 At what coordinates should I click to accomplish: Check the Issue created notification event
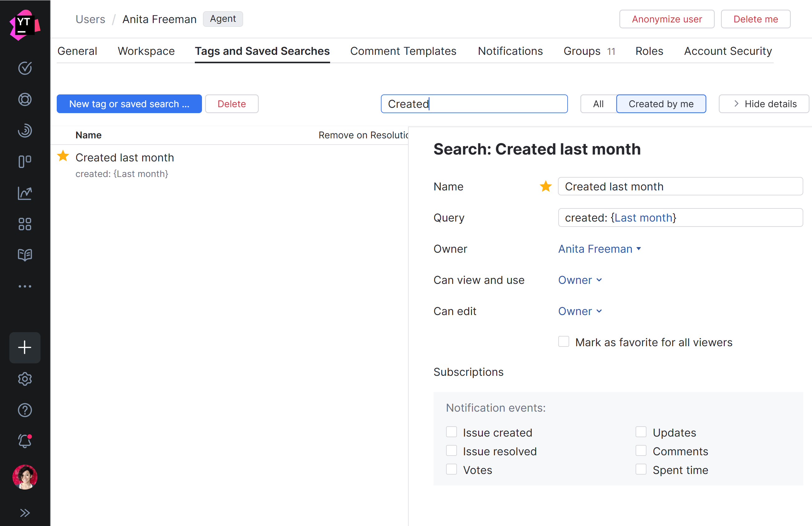451,432
